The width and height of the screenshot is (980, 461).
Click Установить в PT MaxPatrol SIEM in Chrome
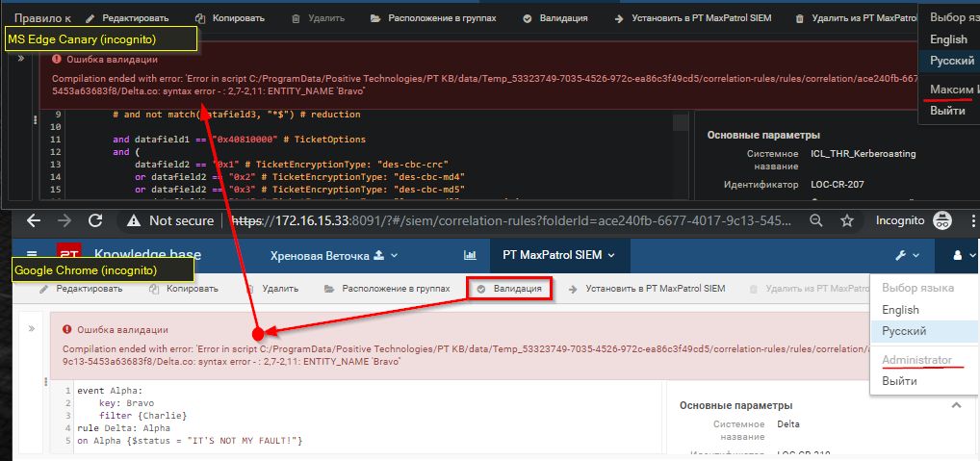648,289
